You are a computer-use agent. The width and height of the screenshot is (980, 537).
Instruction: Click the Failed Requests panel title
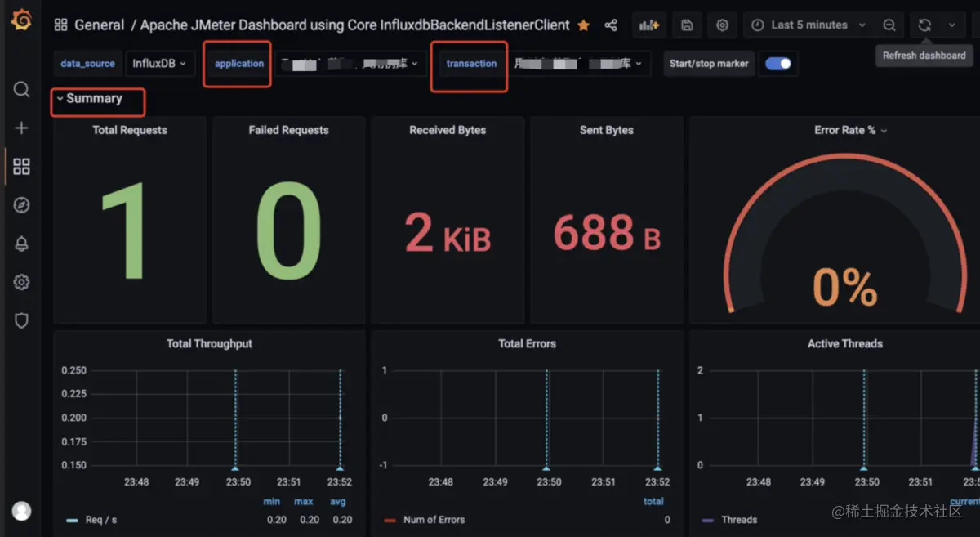[288, 130]
